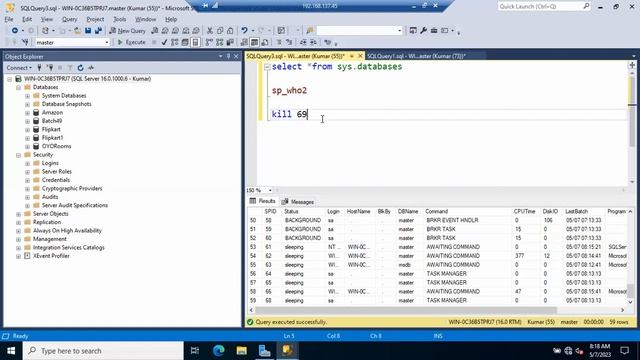
Task: Click the Undo arrow icon
Action: (x=244, y=31)
